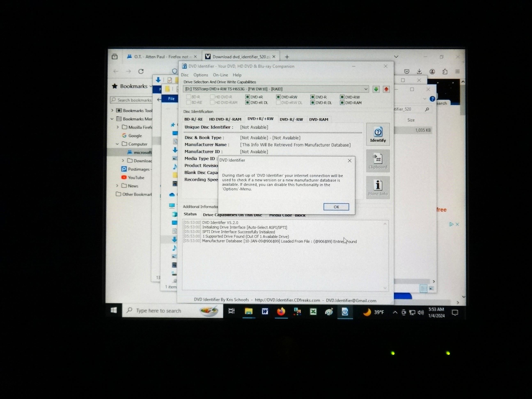Click the Search bookmarks field
Screen dimensions: 532x399
[131, 100]
